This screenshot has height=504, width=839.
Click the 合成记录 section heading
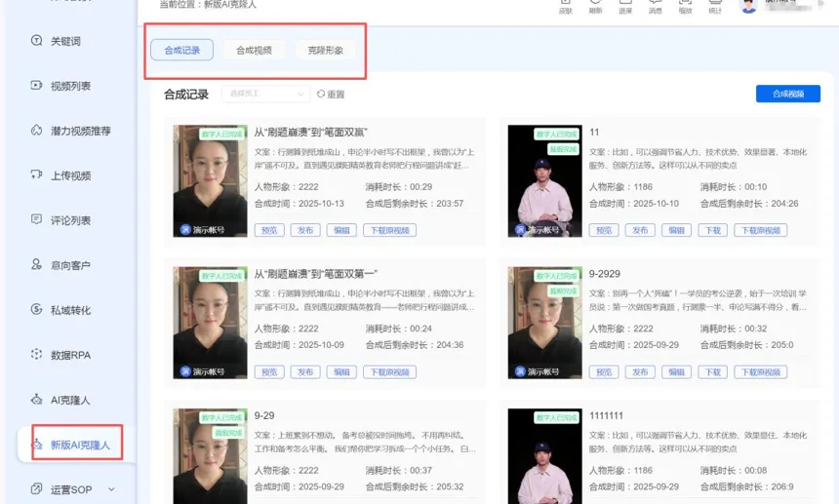(x=186, y=95)
